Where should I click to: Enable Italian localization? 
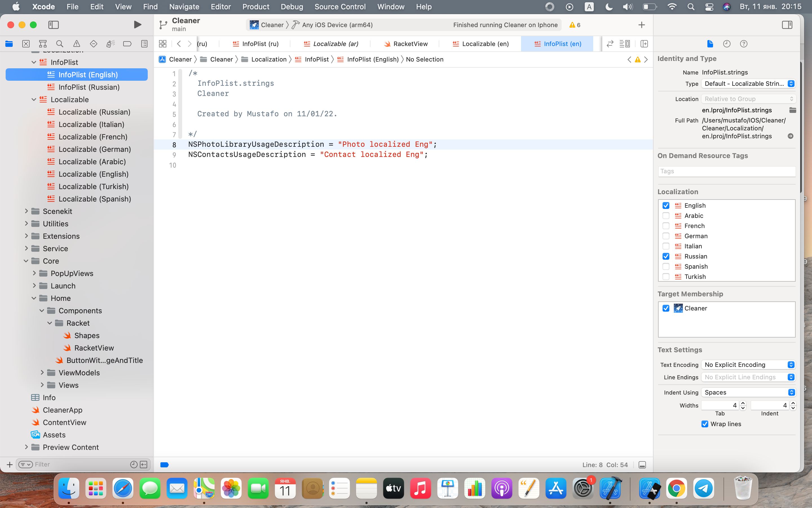coord(666,246)
